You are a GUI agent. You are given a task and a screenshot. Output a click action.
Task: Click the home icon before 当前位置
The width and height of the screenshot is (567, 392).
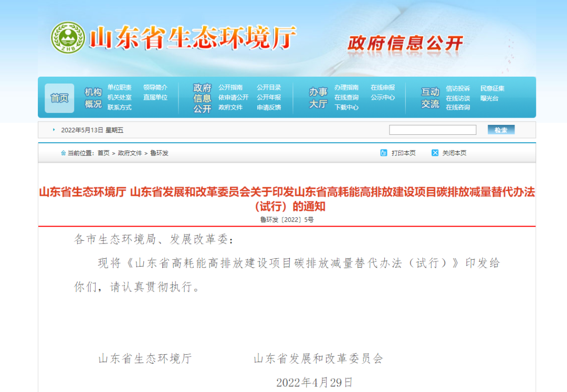click(x=64, y=153)
